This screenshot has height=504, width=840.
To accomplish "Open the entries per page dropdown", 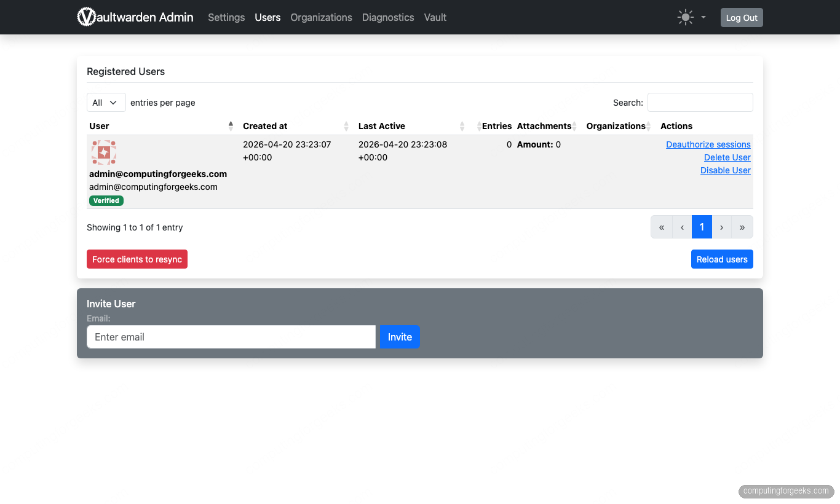I will (106, 102).
